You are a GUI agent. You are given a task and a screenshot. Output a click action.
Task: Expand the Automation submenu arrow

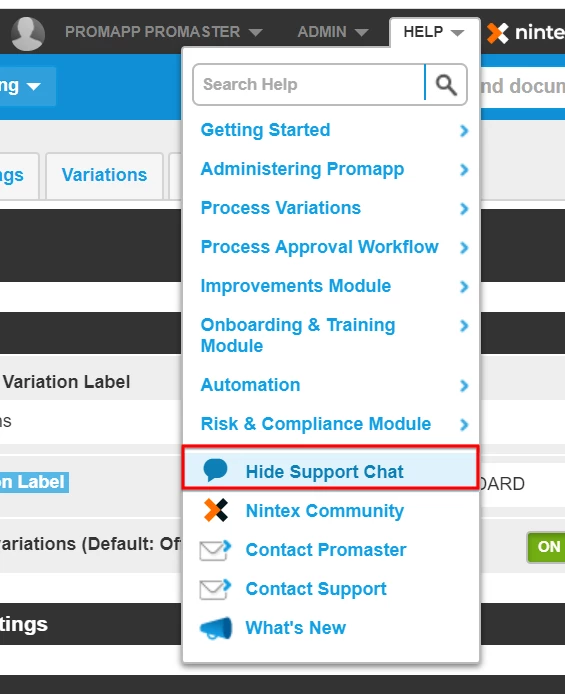click(464, 386)
